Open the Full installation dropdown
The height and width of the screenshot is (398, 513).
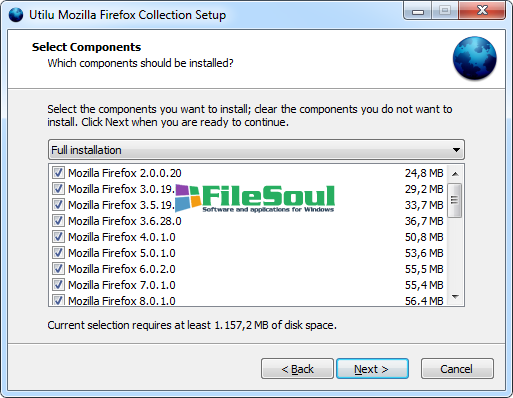click(x=256, y=150)
